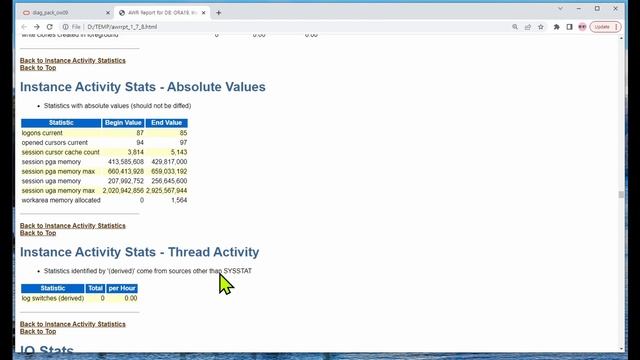Click the 'Statistics with absolute values' bullet text

pos(118,106)
